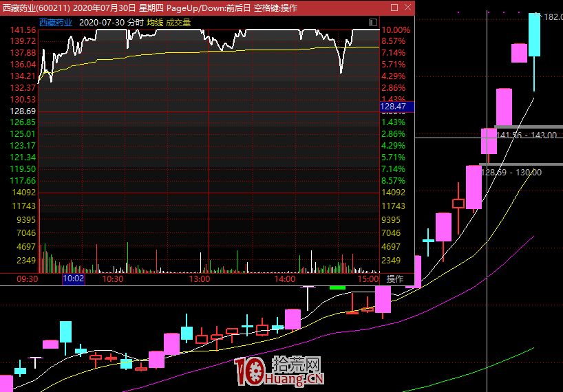The height and width of the screenshot is (392, 563).
Task: Click the 15:00 time axis label
Action: [368, 279]
